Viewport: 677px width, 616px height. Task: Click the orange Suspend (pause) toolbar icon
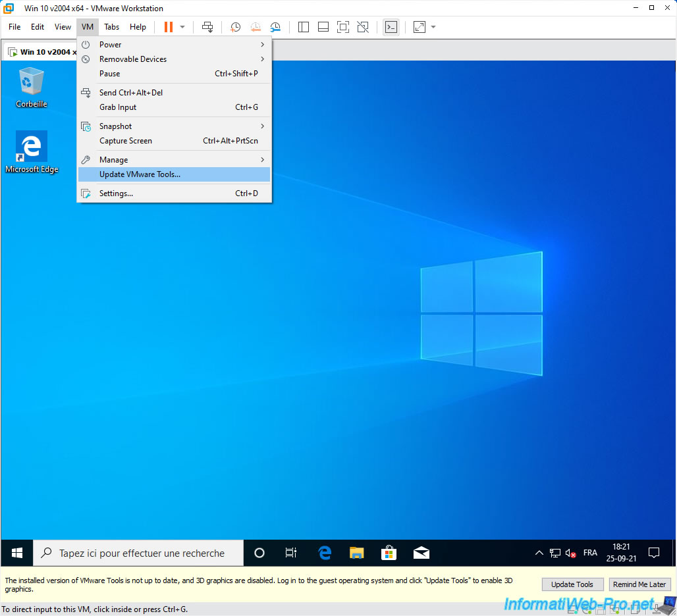pos(169,27)
